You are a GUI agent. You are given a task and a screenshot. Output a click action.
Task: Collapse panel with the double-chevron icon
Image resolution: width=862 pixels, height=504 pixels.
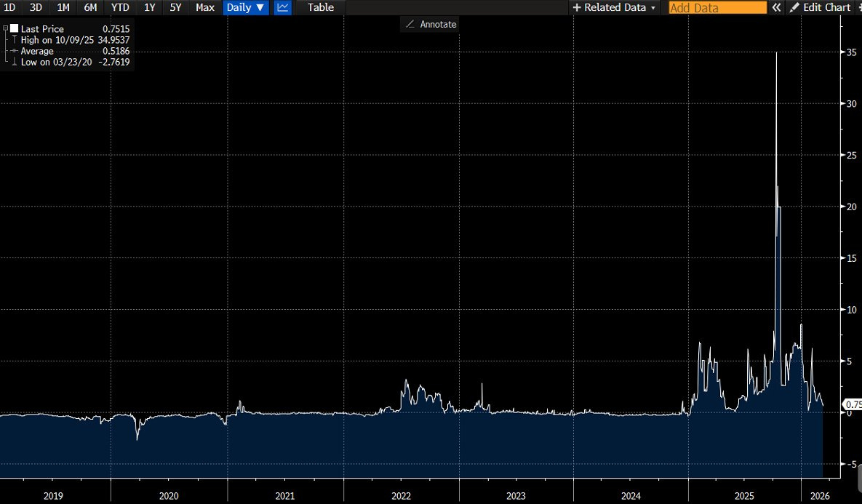tap(776, 7)
